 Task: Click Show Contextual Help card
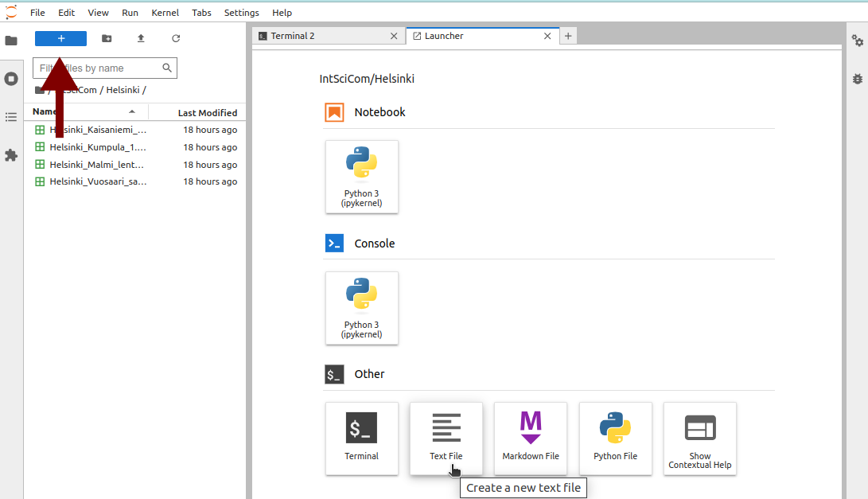tap(699, 439)
